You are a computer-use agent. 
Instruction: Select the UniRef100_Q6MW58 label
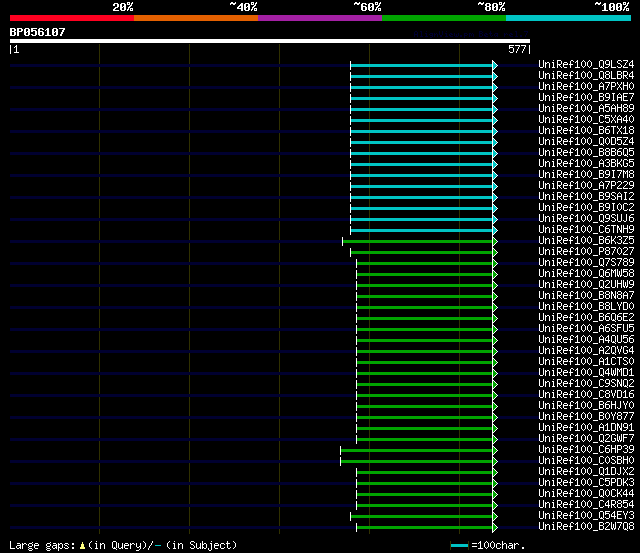[x=586, y=274]
